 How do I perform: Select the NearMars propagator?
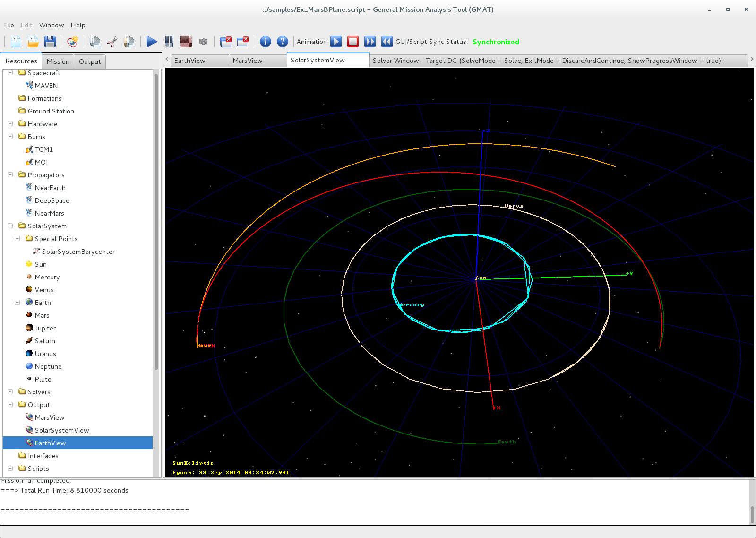[50, 213]
